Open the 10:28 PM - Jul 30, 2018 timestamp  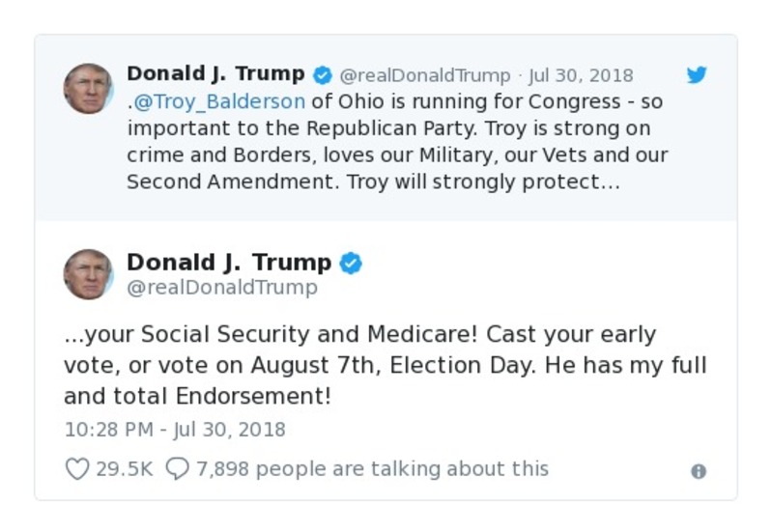coord(175,429)
